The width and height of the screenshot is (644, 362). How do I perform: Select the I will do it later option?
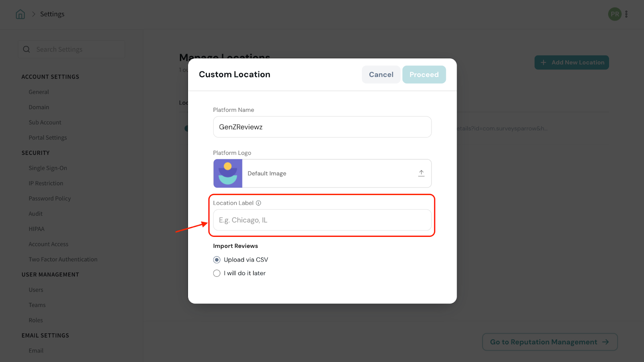pos(217,273)
